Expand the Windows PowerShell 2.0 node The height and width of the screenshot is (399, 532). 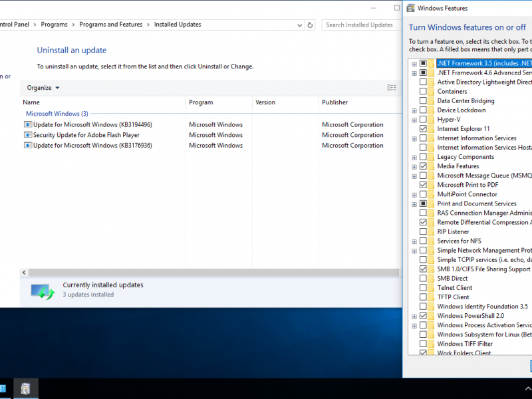click(x=414, y=317)
